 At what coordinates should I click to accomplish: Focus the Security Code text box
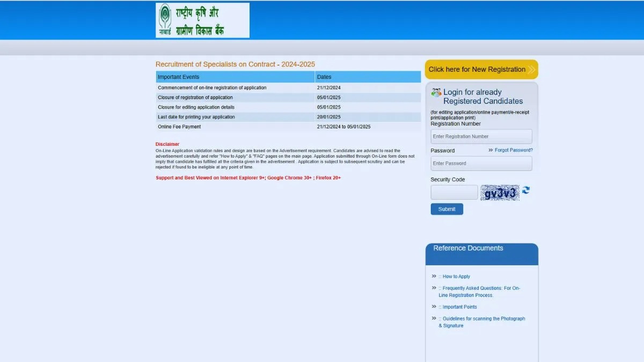[x=454, y=193]
